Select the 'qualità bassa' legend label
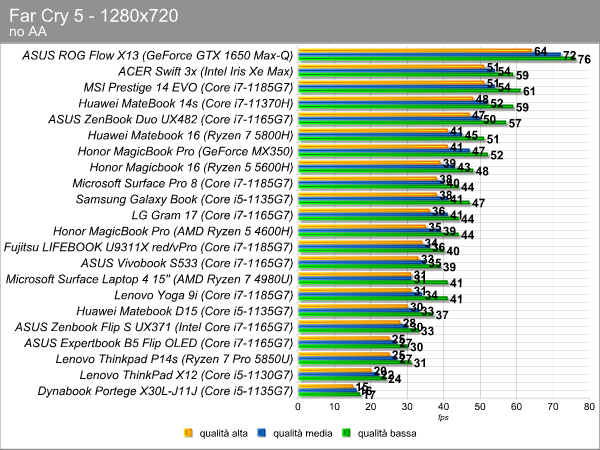Image resolution: width=600 pixels, height=450 pixels. point(387,433)
